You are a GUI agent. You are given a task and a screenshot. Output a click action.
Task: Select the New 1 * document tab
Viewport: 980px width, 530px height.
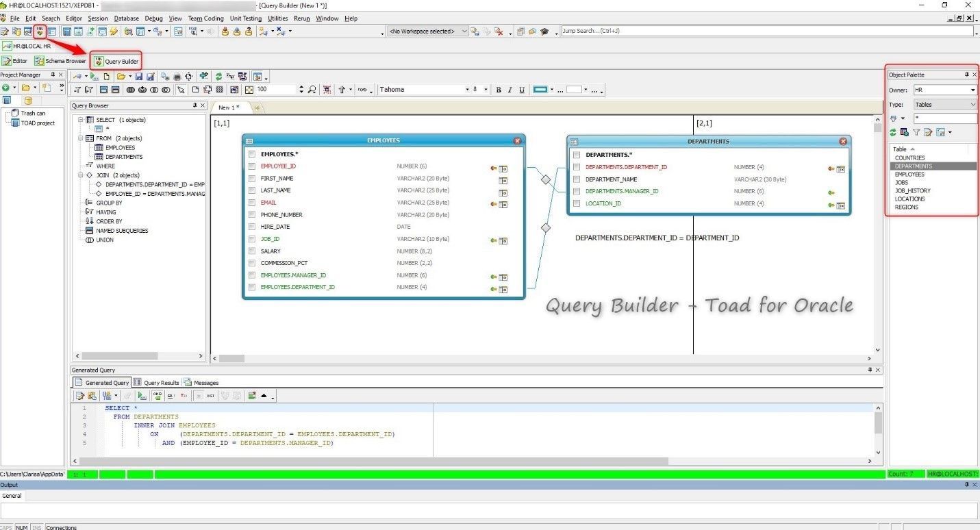pos(229,108)
